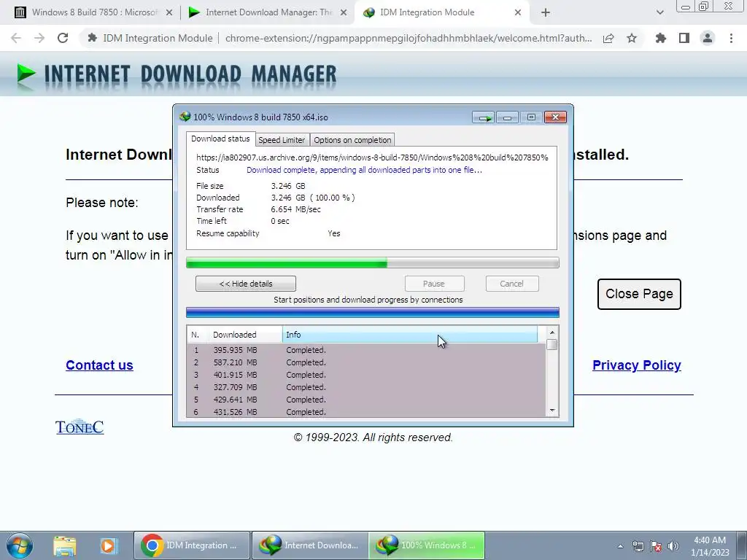Switch to Chrome IDM Integration taskbar item
Image resolution: width=747 pixels, height=560 pixels.
[192, 545]
